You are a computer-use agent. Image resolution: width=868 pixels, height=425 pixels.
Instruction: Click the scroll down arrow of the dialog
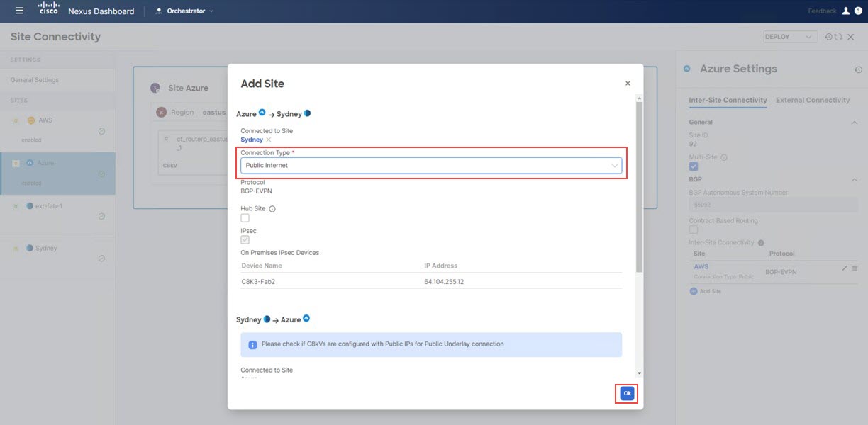[640, 373]
